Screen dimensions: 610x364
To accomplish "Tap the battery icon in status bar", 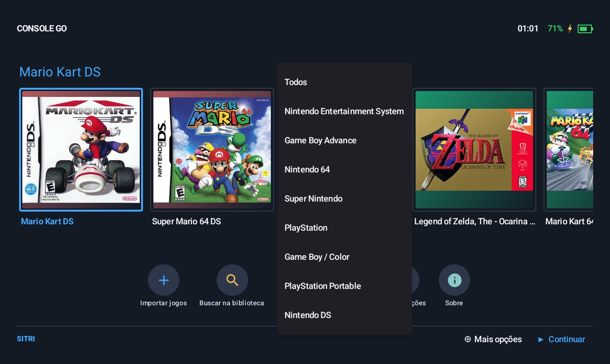I will 585,29.
